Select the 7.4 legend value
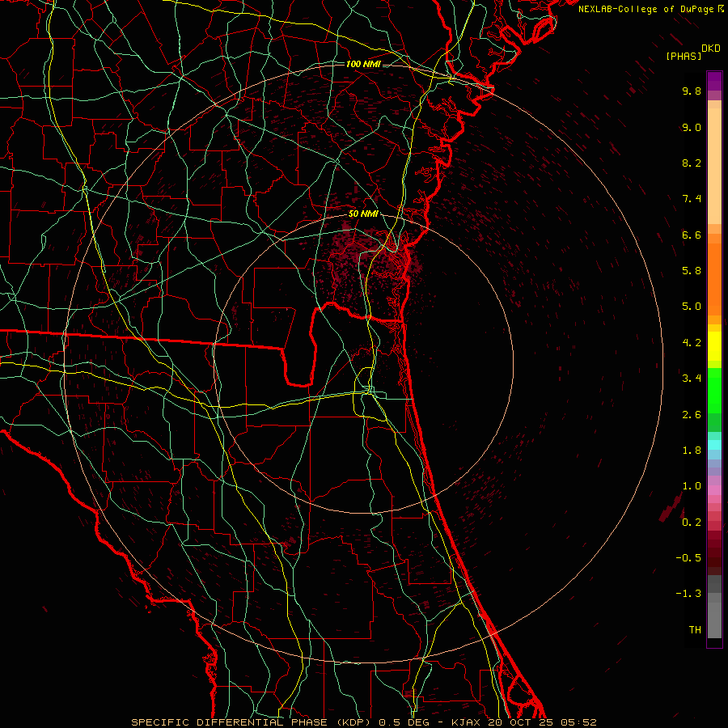Viewport: 728px width, 728px height. click(692, 199)
